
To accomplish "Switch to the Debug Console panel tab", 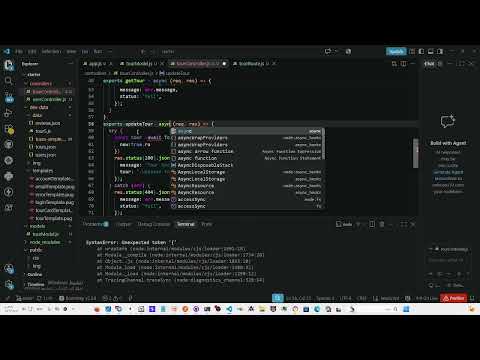I will [154, 224].
